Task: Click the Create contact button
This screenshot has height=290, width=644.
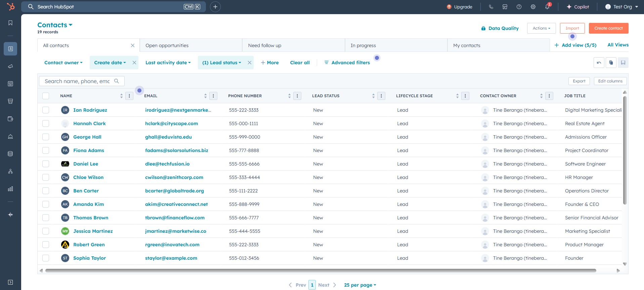Action: click(608, 28)
